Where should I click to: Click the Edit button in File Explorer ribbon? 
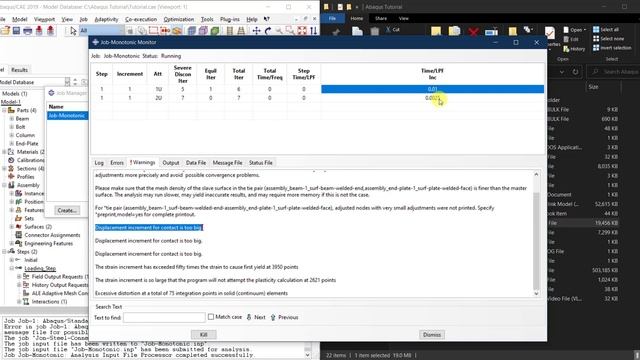click(x=571, y=39)
